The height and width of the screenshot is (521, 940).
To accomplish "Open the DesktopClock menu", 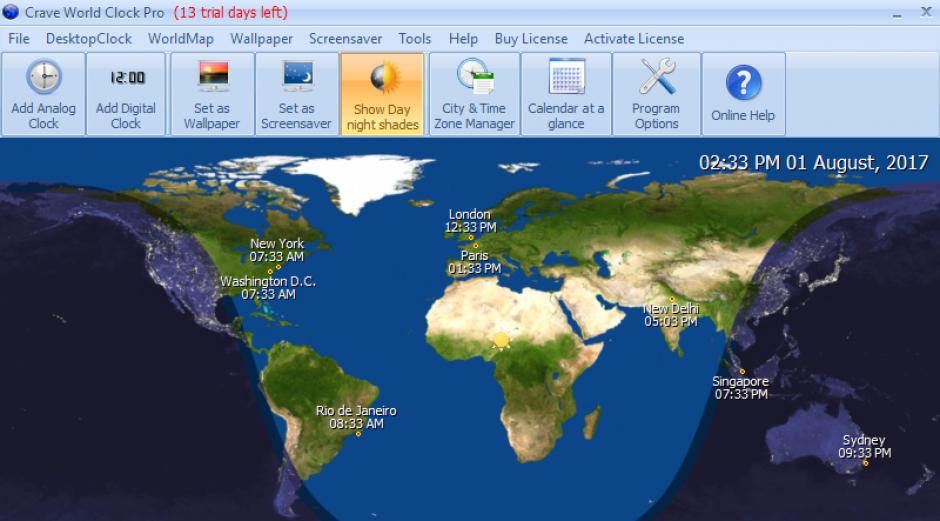I will 89,39.
